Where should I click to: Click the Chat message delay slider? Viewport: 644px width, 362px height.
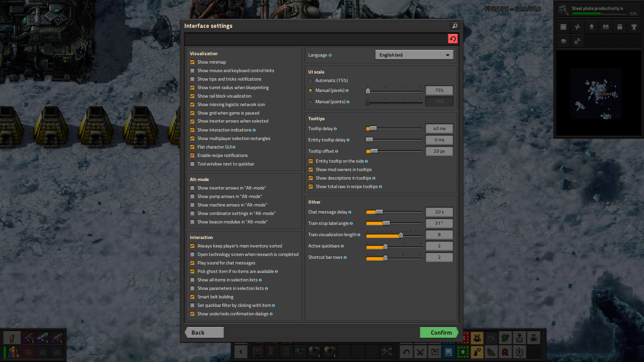point(394,212)
